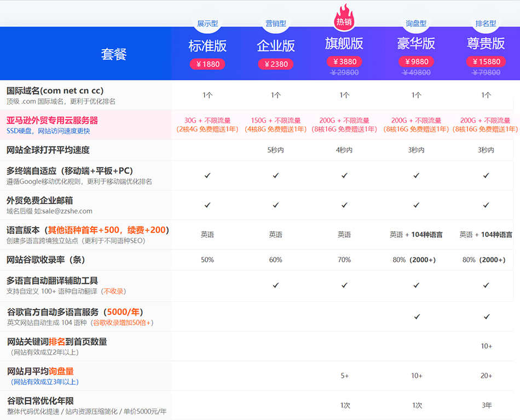Click the 企业版 plan heading
The image size is (520, 420).
pyautogui.click(x=276, y=46)
